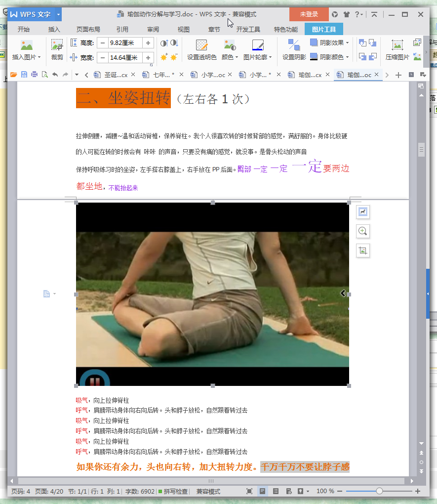
Task: Click the crop icon beside the image
Action: [363, 251]
